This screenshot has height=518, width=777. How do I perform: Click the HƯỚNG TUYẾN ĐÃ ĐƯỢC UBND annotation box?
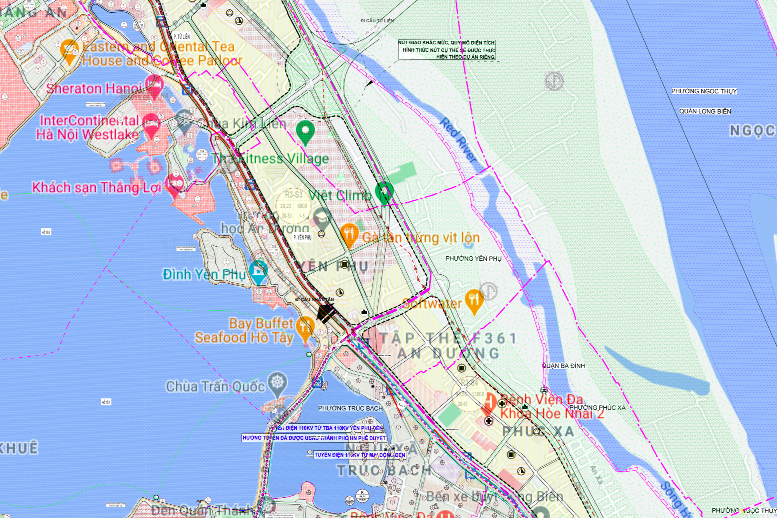click(x=314, y=438)
